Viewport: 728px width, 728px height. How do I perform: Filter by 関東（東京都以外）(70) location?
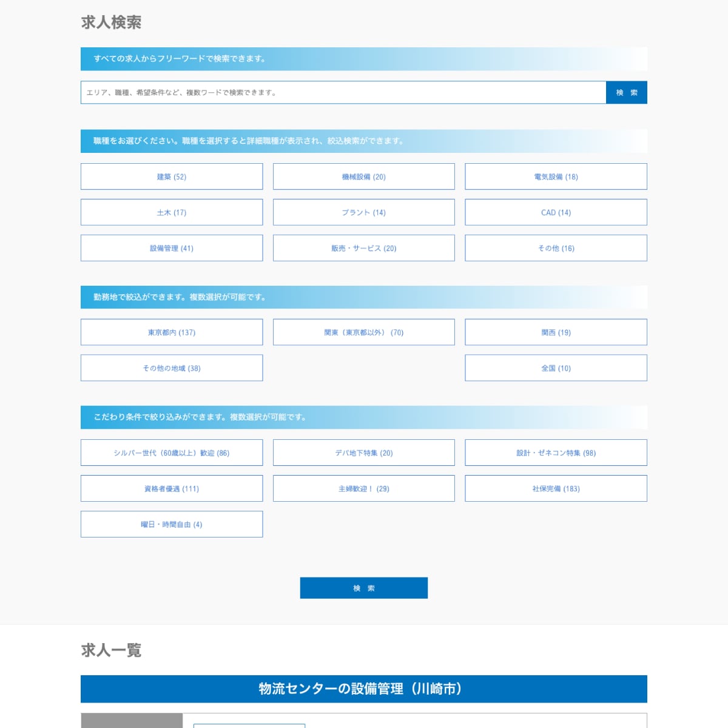[364, 332]
